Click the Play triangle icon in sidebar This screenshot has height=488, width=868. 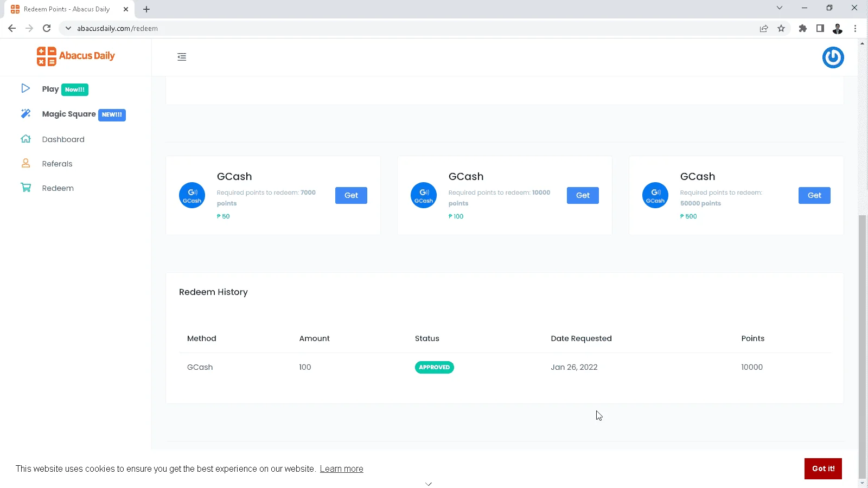[25, 88]
